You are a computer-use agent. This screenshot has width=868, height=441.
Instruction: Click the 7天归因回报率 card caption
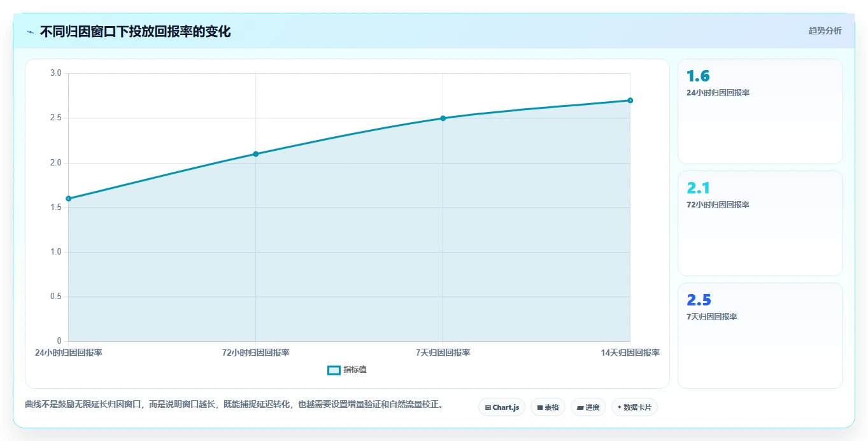click(711, 317)
